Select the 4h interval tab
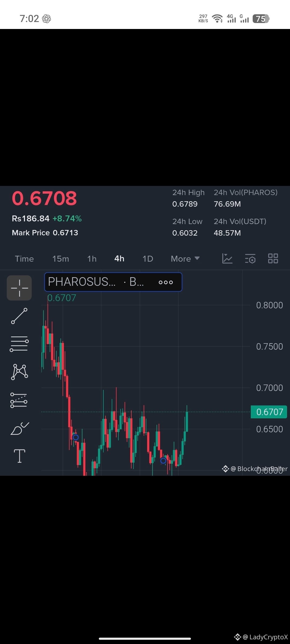Image resolution: width=290 pixels, height=644 pixels. pos(119,259)
